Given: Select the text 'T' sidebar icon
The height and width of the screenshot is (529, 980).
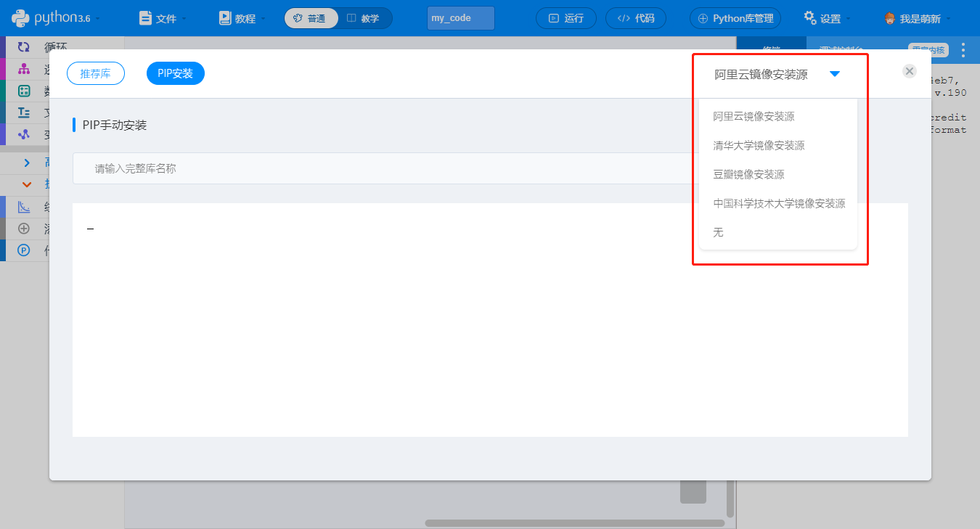Looking at the screenshot, I should (x=24, y=112).
